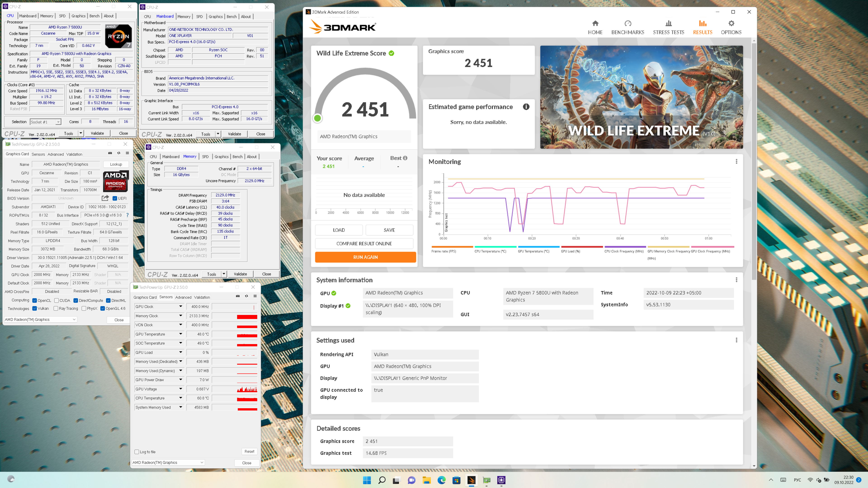This screenshot has width=868, height=488.
Task: Open the Bench tab in CPU-Z CPU window
Action: tap(94, 16)
